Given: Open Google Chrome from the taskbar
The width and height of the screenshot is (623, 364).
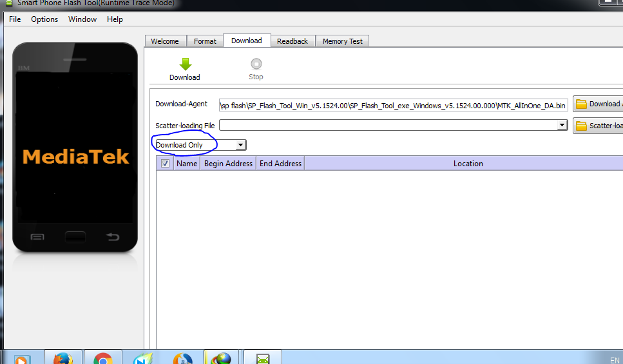Looking at the screenshot, I should (x=103, y=358).
